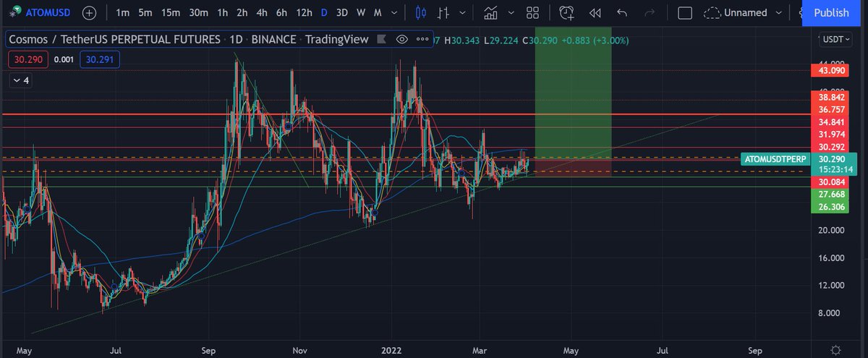The image size is (868, 358).
Task: Select the 15m timeframe
Action: pyautogui.click(x=171, y=13)
